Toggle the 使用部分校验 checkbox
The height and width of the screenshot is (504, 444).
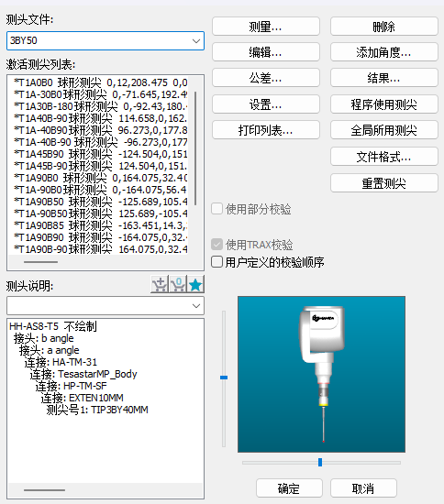coord(216,209)
